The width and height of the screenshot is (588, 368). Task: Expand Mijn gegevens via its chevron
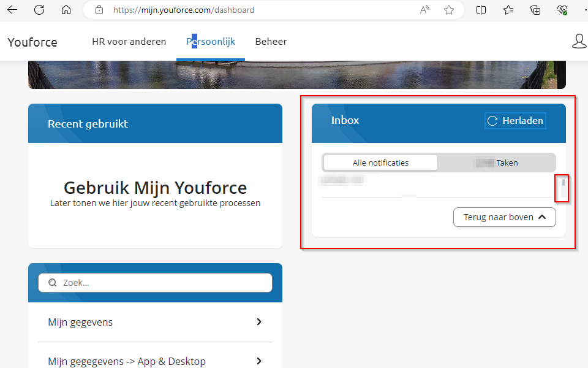tap(259, 321)
